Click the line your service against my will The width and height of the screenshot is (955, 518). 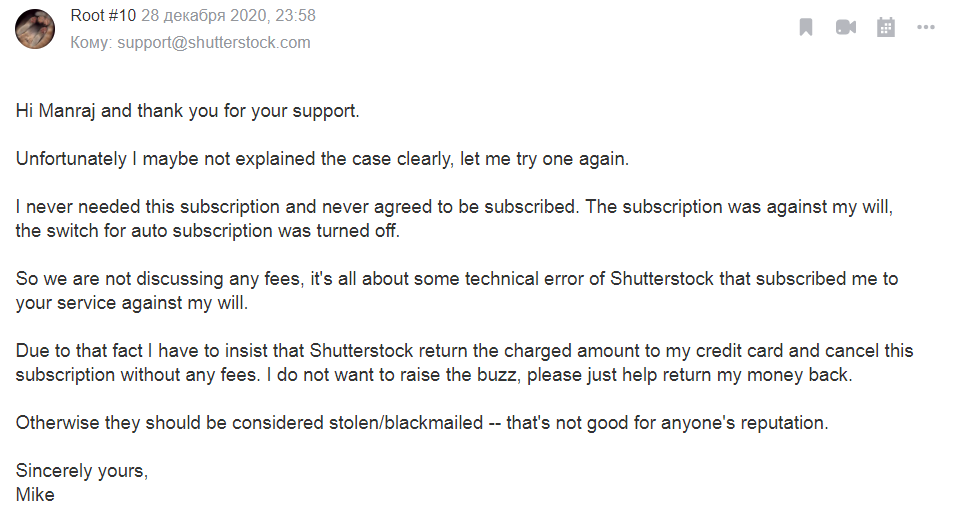point(132,303)
